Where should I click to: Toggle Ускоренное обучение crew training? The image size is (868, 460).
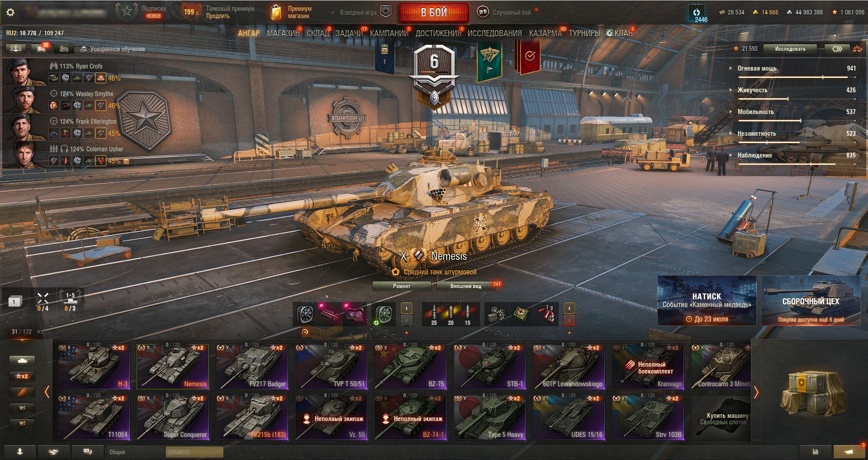[113, 49]
